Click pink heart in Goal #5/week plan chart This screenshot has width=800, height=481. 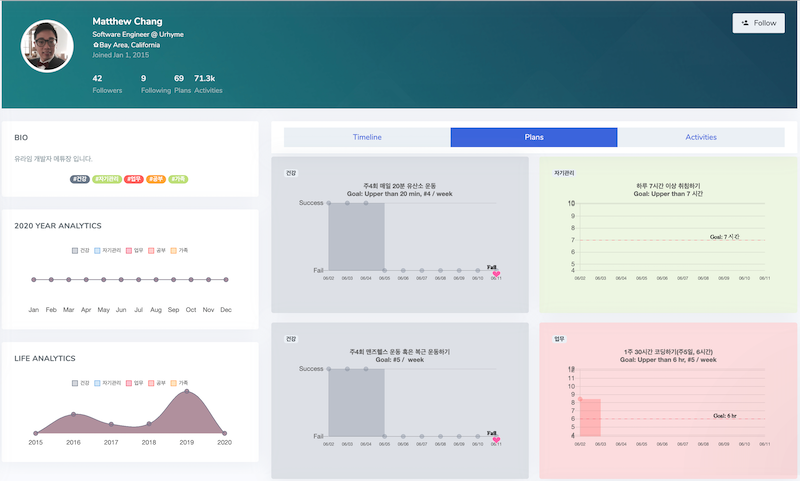[496, 440]
